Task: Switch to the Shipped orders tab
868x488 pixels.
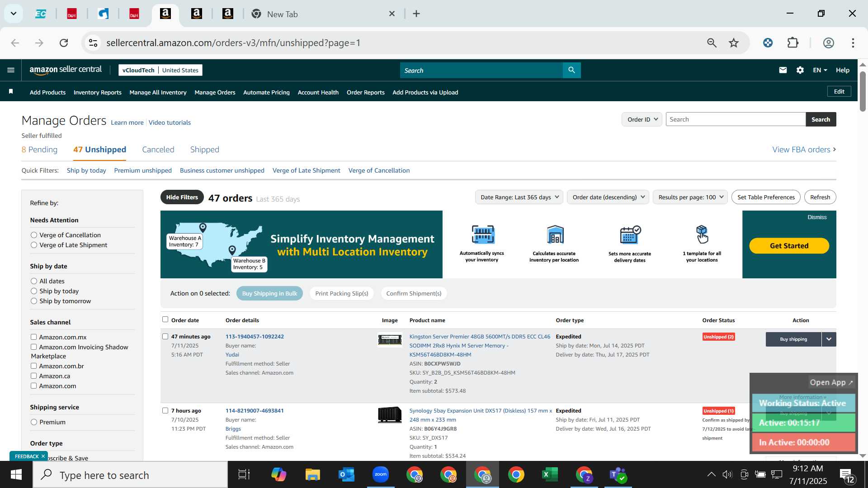Action: [204, 150]
